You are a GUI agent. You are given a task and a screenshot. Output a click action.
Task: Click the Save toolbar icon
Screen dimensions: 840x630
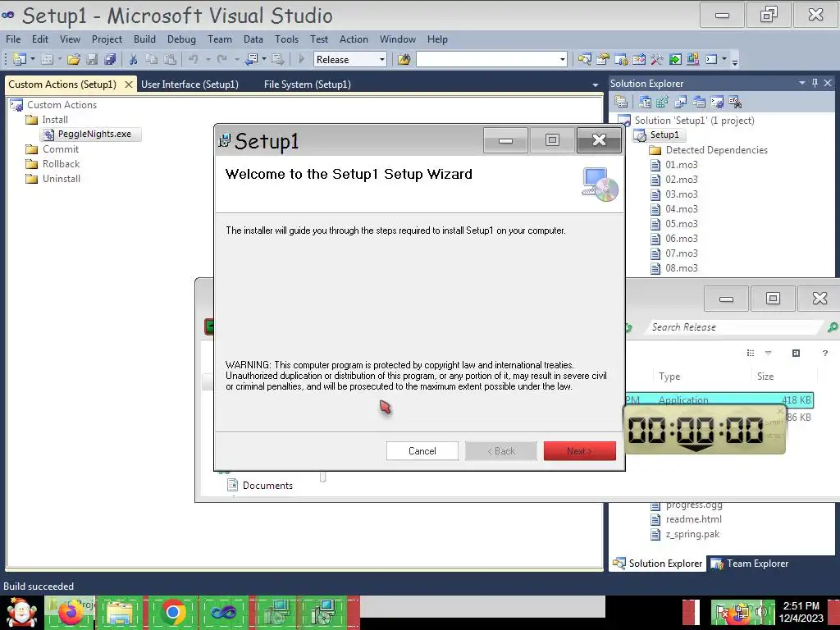(92, 59)
